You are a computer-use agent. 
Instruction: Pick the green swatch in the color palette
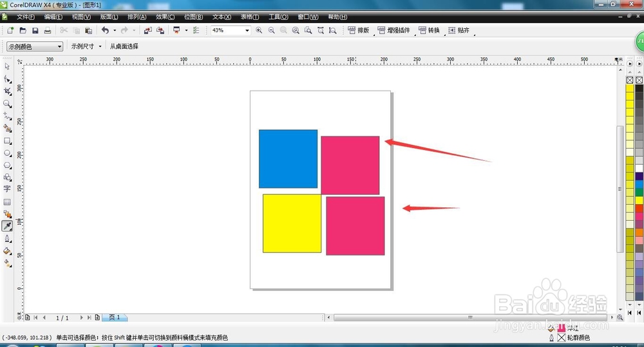pos(639,192)
